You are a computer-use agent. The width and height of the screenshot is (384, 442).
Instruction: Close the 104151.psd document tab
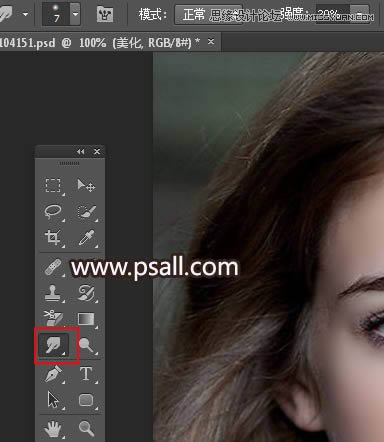(x=211, y=42)
